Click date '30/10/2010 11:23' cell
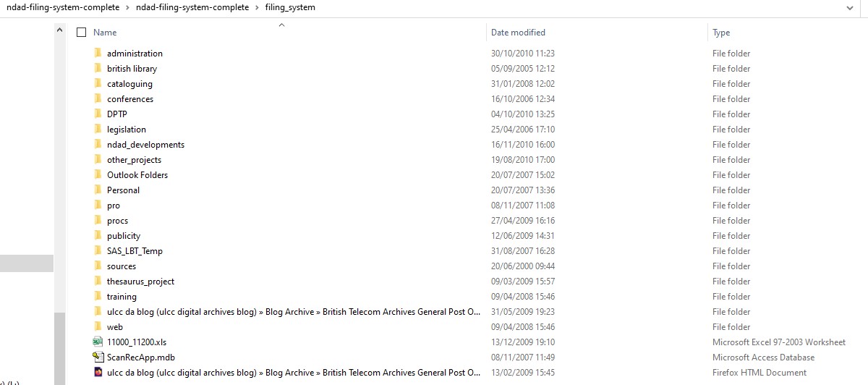 pyautogui.click(x=523, y=53)
